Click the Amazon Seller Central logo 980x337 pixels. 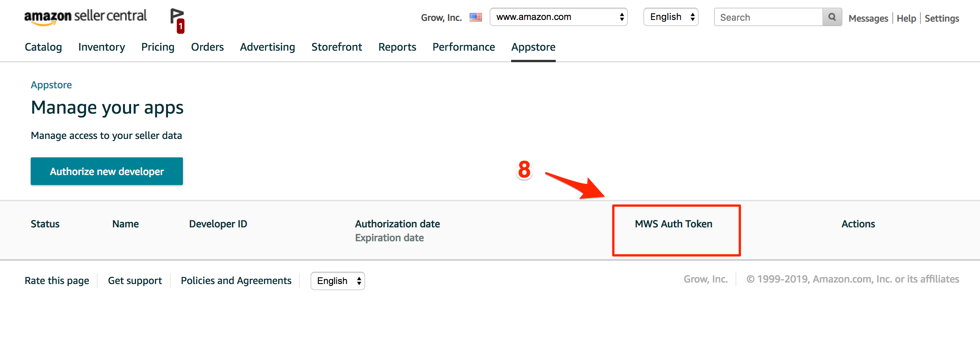tap(85, 17)
